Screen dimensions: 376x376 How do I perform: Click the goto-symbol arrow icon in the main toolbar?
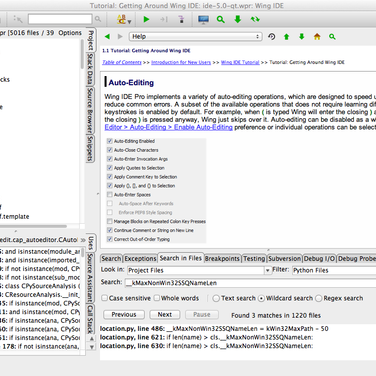coord(18,19)
